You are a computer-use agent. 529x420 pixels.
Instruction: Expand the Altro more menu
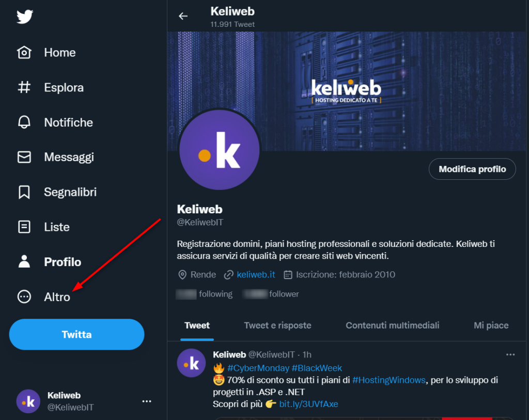[x=57, y=297]
